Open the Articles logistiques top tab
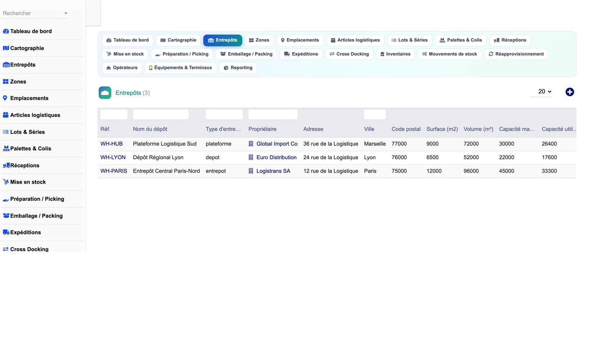 click(355, 40)
